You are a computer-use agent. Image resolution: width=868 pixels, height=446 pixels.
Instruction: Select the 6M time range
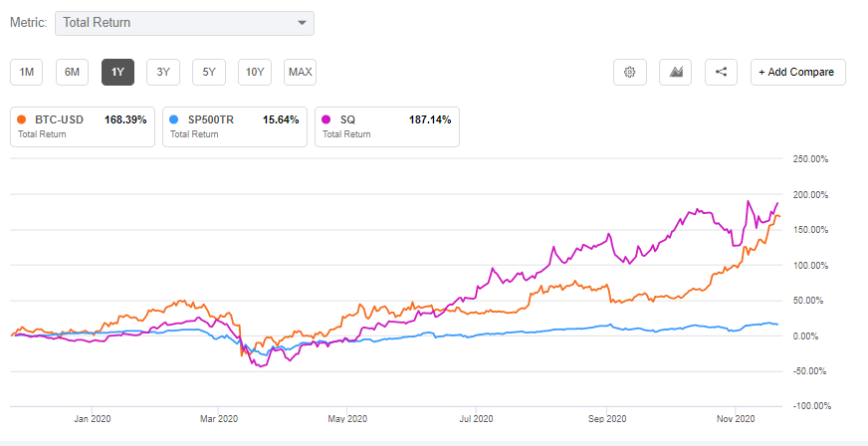pyautogui.click(x=72, y=72)
